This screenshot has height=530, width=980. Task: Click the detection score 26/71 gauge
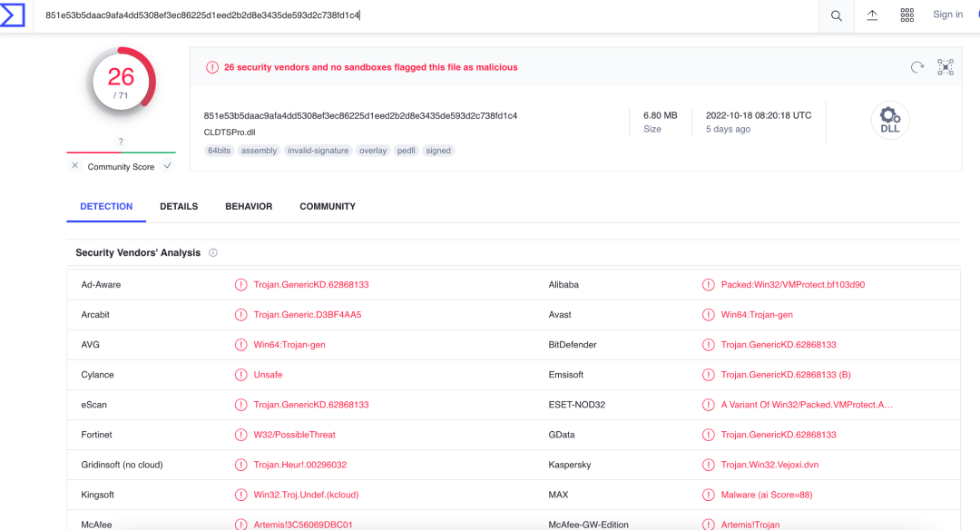pyautogui.click(x=122, y=82)
